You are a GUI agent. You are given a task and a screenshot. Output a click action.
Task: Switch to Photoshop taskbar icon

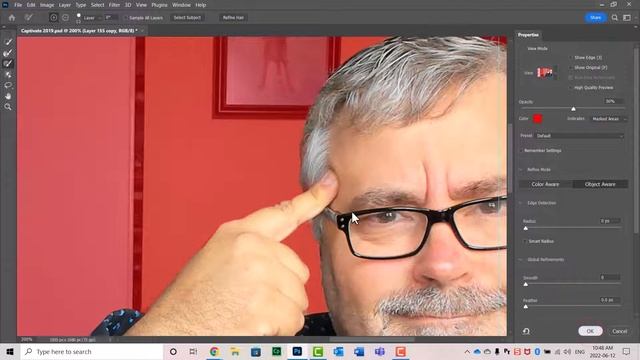[297, 351]
